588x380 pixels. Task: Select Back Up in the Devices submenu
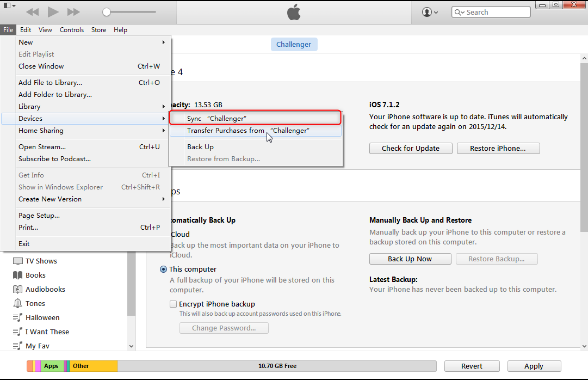(x=200, y=147)
